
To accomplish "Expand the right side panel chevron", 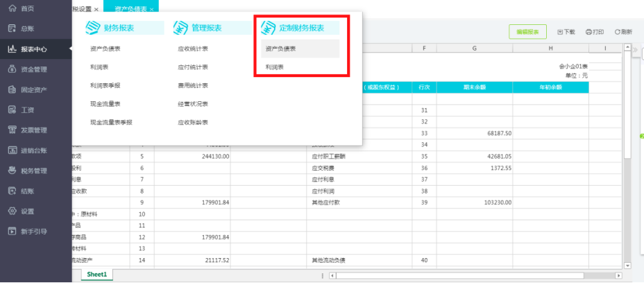I will tap(635, 50).
